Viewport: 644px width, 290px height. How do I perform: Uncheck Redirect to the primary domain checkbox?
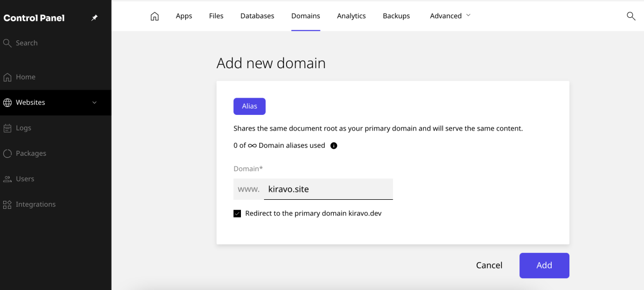[237, 214]
